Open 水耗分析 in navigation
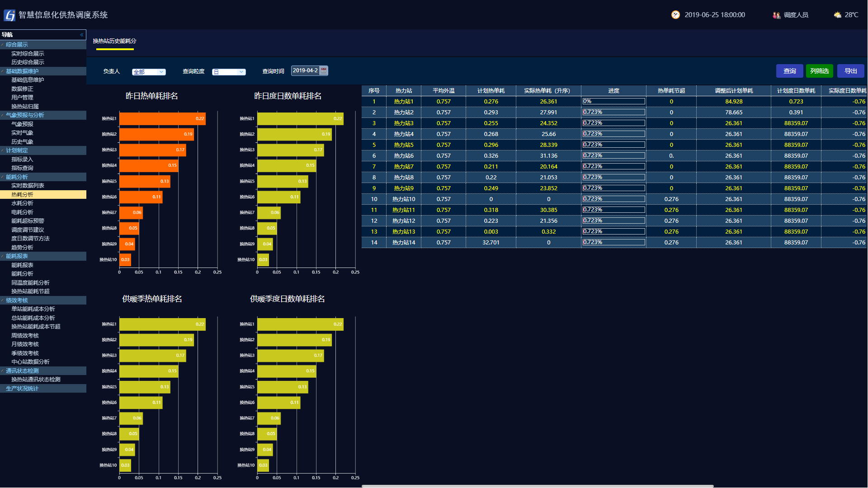868x488 pixels. (x=22, y=203)
